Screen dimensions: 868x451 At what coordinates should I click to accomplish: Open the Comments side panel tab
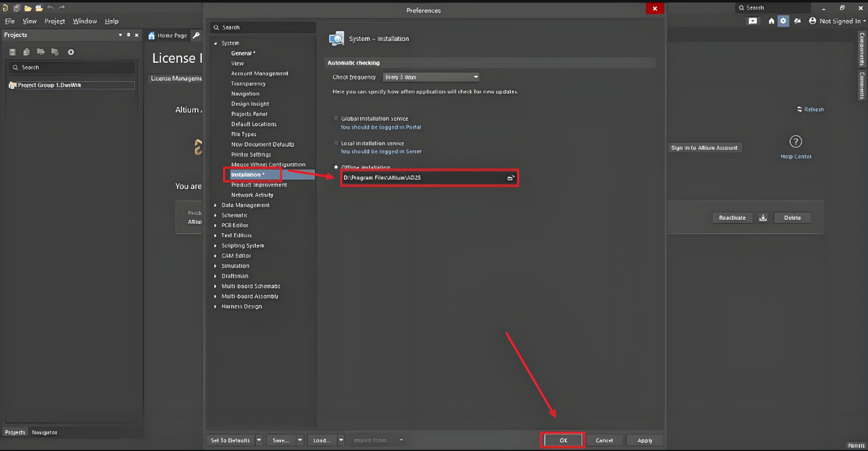(862, 85)
